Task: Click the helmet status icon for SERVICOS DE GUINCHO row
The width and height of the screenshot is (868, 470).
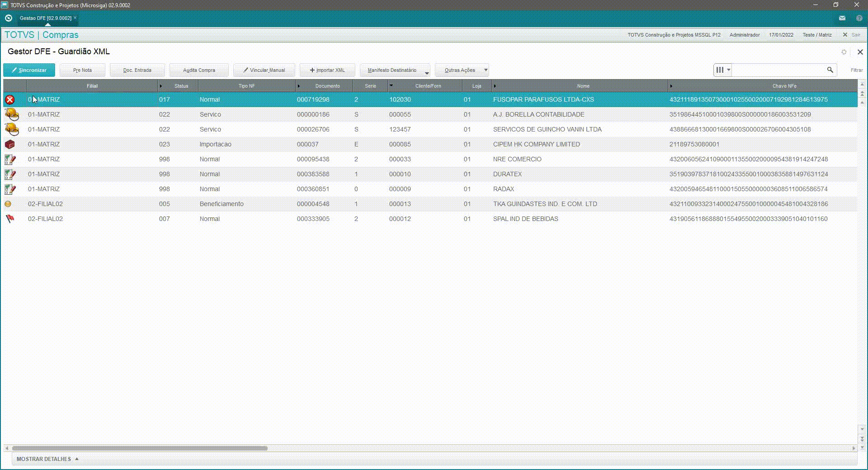Action: tap(12, 129)
